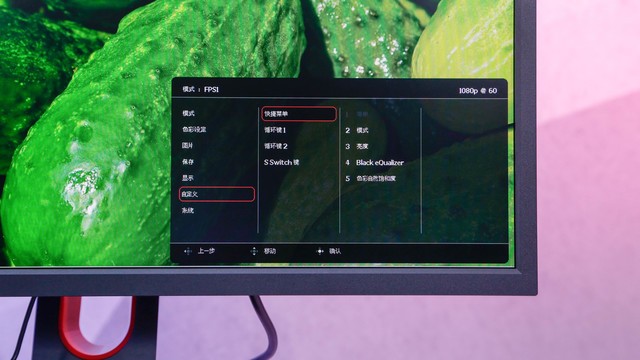Viewport: 640px width, 360px height.
Task: Open the 显示 menu entry
Action: click(x=188, y=178)
